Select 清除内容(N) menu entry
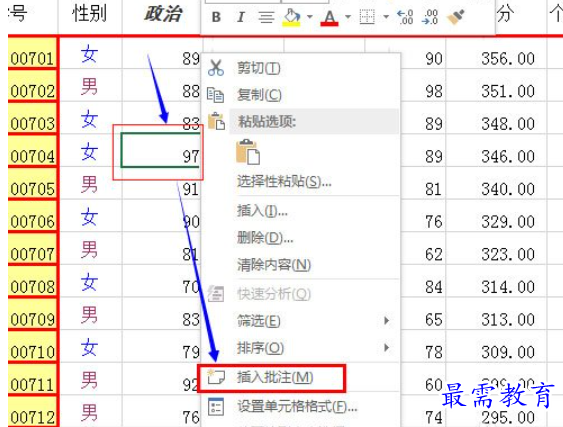The width and height of the screenshot is (563, 427). point(274,265)
